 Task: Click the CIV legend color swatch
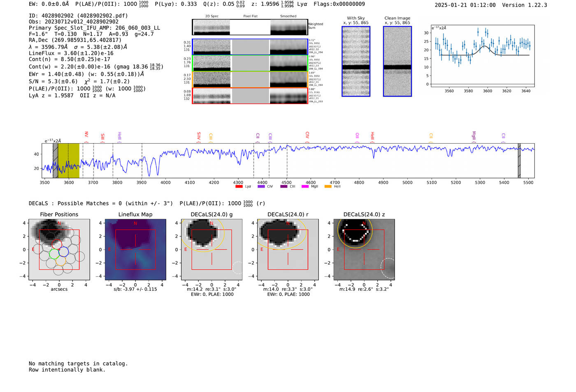tap(261, 187)
